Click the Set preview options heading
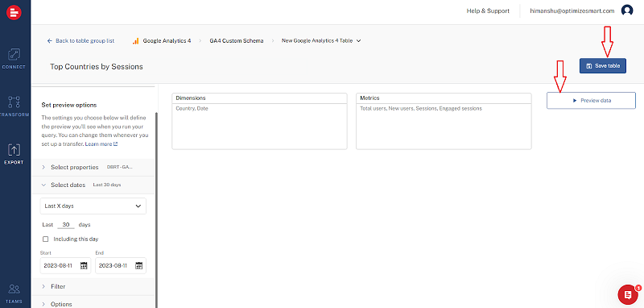This screenshot has width=644, height=308. pyautogui.click(x=69, y=105)
